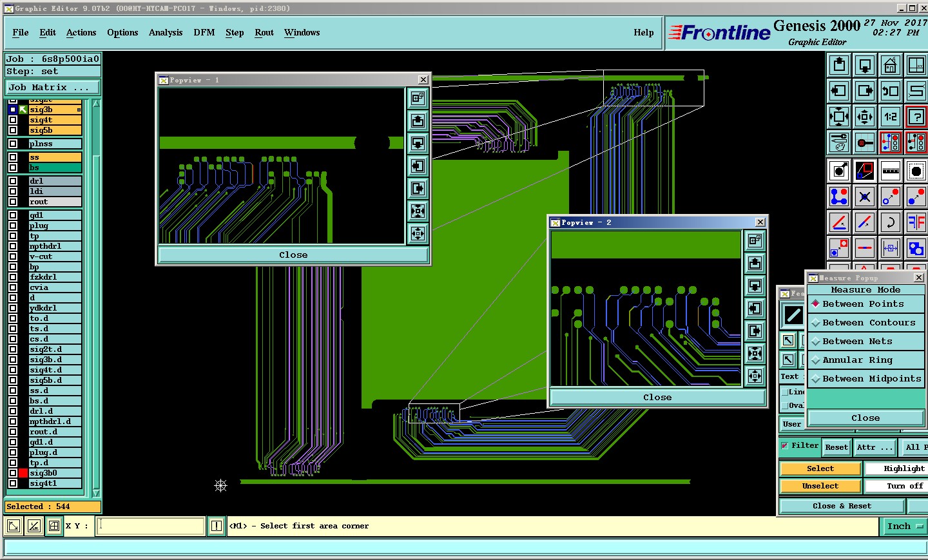This screenshot has width=928, height=560.
Task: Toggle the plnss layer checkbox
Action: pyautogui.click(x=13, y=144)
